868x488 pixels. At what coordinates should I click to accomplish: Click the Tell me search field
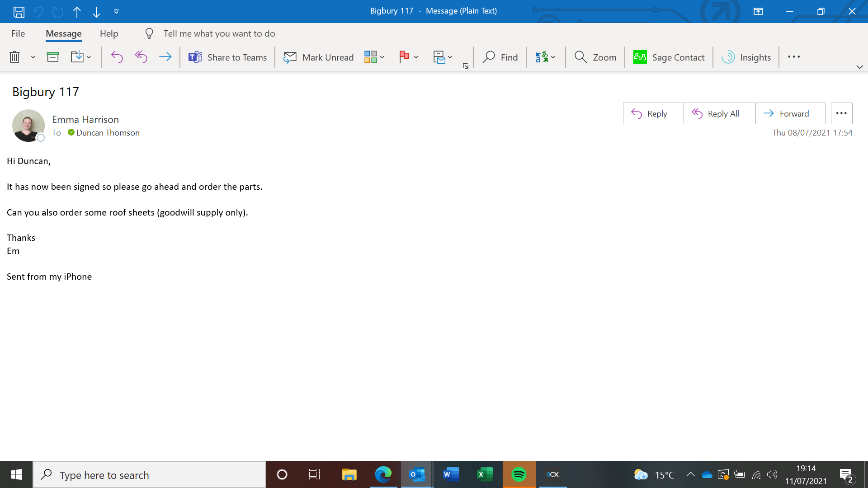click(219, 33)
